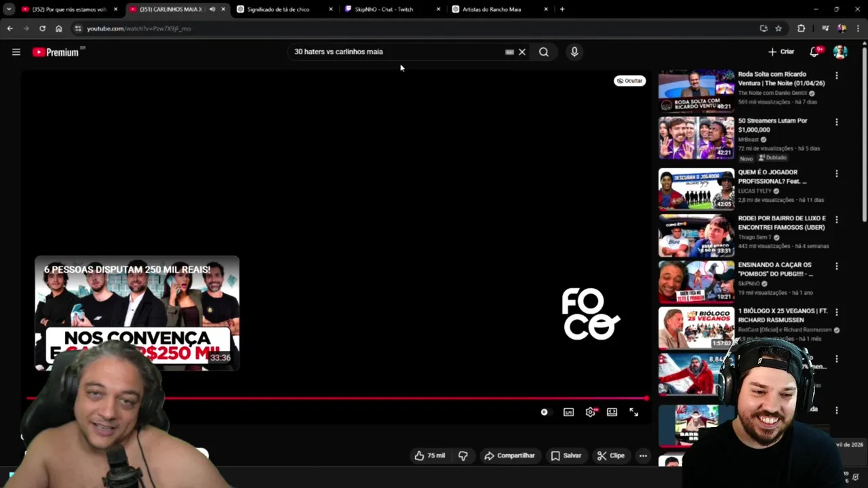Toggle subtitles captions button
The height and width of the screenshot is (488, 868).
click(x=568, y=412)
